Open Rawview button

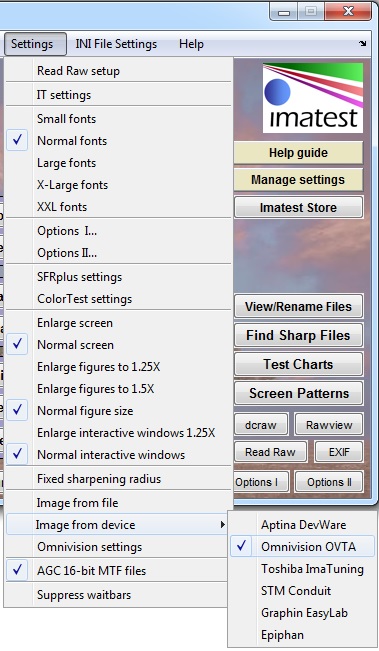point(329,425)
